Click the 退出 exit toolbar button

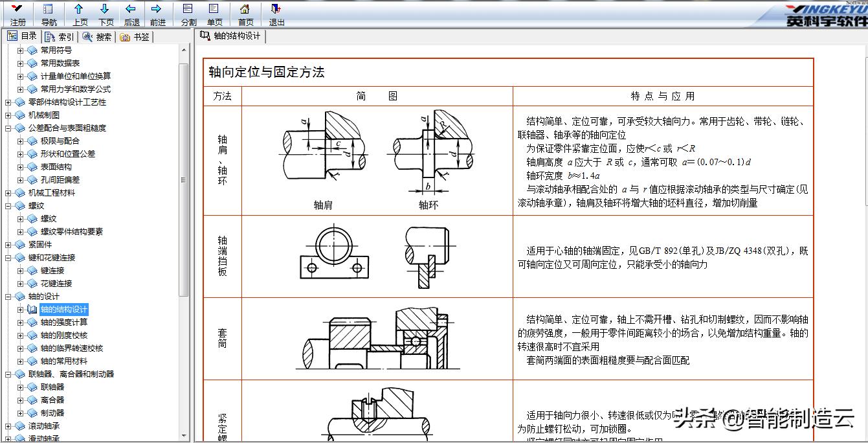[x=276, y=14]
